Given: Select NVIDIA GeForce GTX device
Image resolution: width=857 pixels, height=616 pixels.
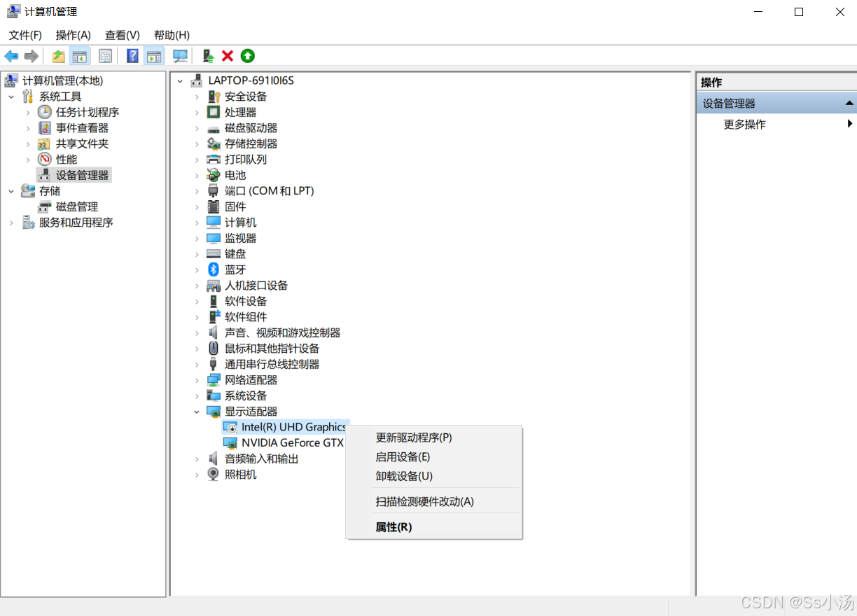Looking at the screenshot, I should pos(292,443).
